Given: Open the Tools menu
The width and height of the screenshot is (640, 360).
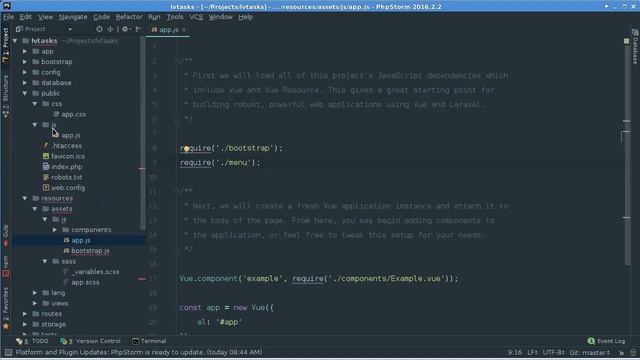Looking at the screenshot, I should [x=175, y=17].
